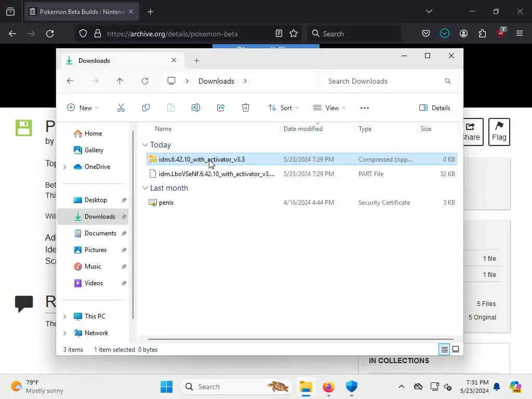Add a new File Explorer tab
This screenshot has height=399, width=532.
point(196,61)
